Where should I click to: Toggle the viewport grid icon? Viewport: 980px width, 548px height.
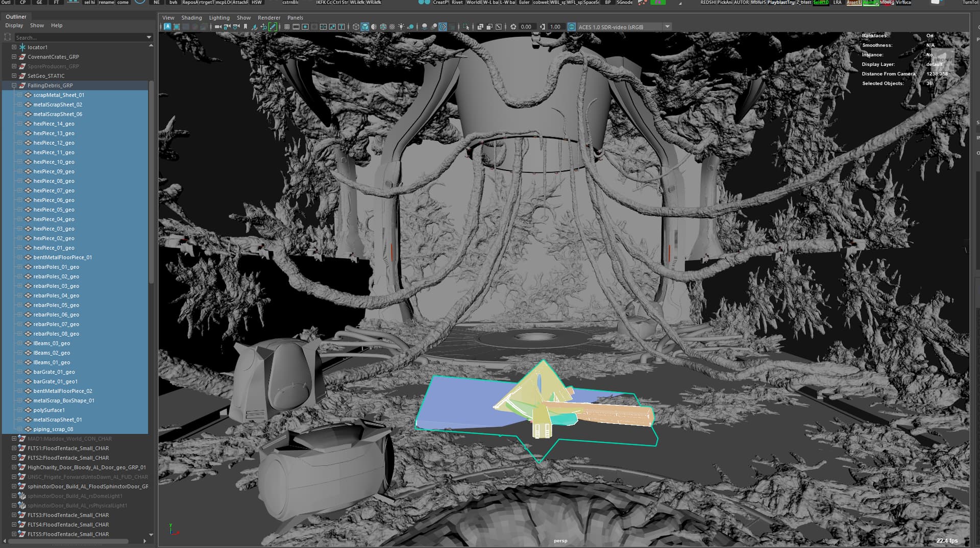coord(287,27)
